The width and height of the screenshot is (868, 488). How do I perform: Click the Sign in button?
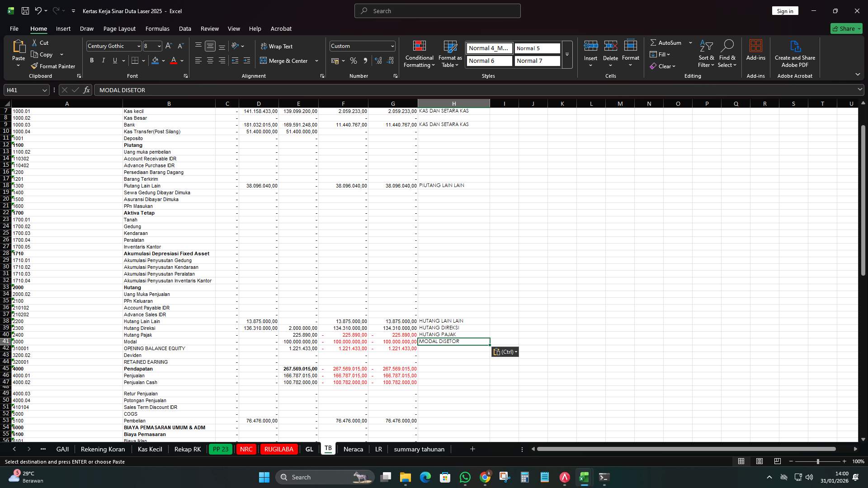785,10
